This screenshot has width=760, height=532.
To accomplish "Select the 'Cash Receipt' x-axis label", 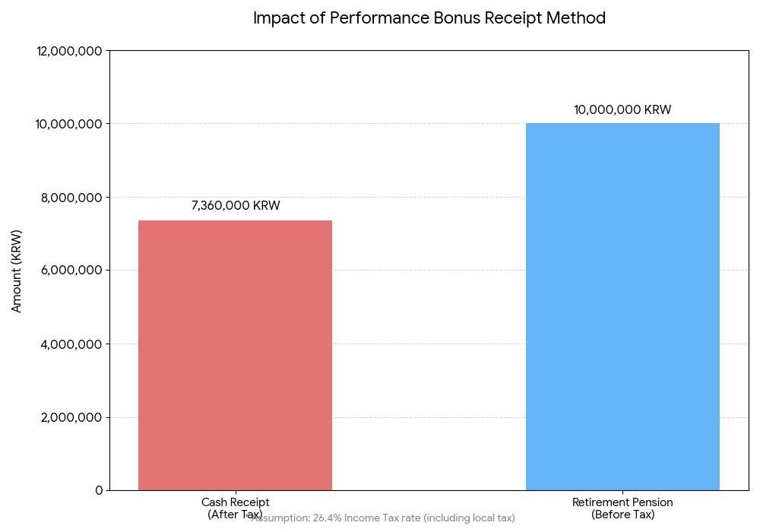I will coord(235,502).
